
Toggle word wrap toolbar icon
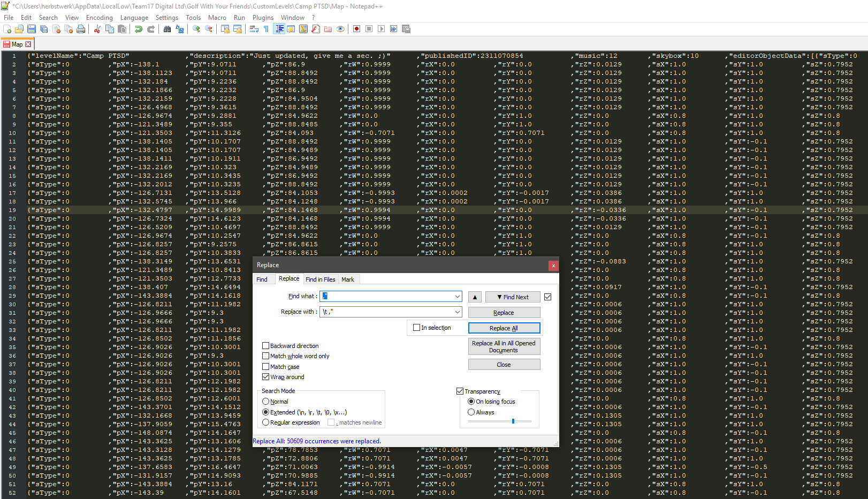coord(254,29)
